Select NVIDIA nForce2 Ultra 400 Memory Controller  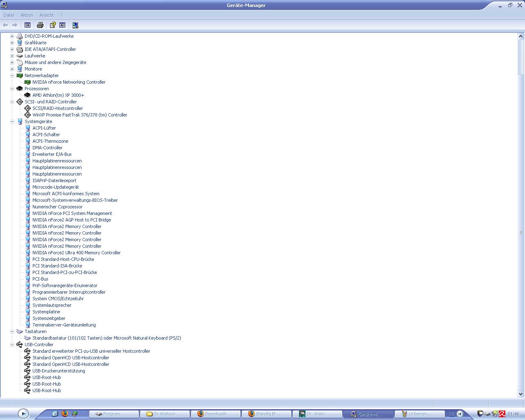[x=76, y=253]
